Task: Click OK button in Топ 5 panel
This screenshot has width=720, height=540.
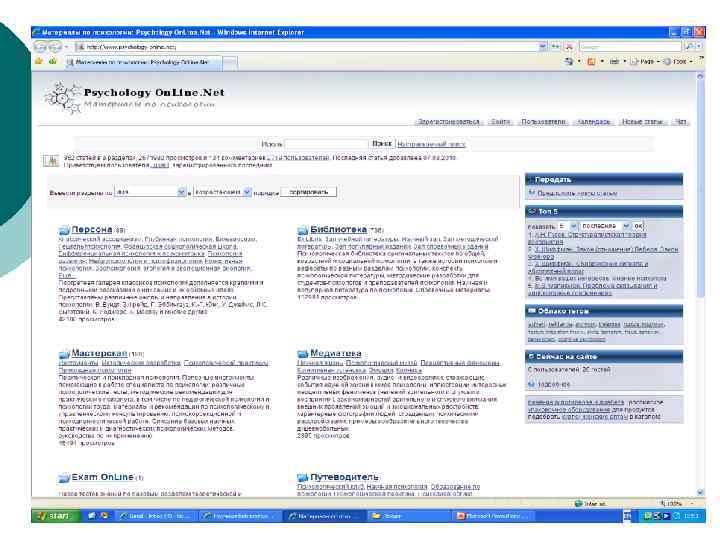Action: 638,226
